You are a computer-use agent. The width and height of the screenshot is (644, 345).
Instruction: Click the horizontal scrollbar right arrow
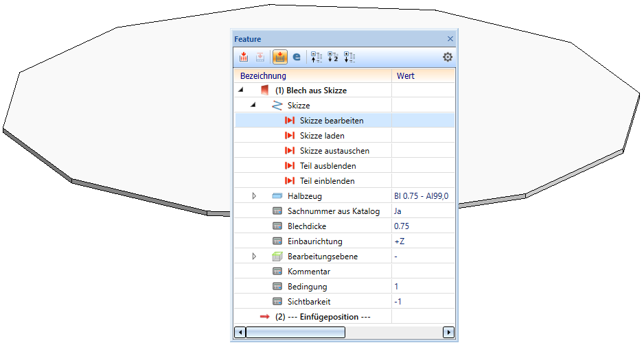coord(448,332)
